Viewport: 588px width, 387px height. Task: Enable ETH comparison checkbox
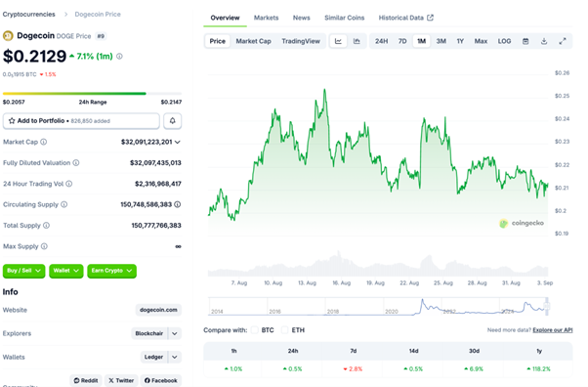pos(284,330)
